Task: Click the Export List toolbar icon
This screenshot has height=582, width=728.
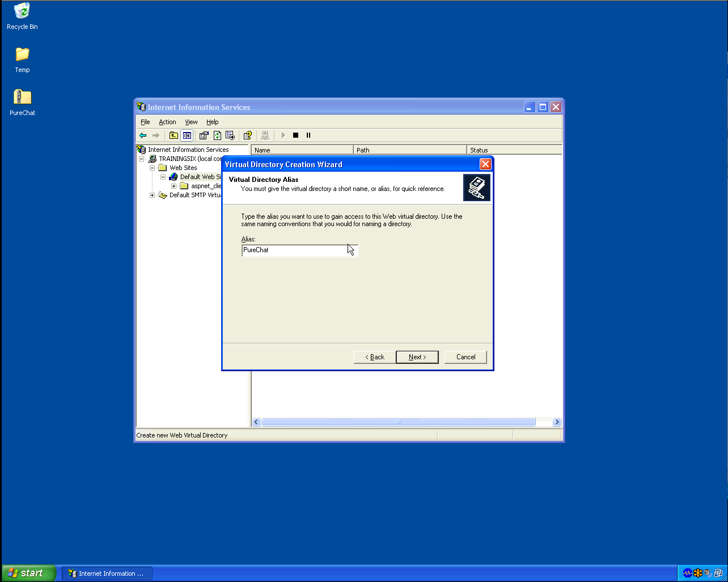Action: tap(230, 135)
